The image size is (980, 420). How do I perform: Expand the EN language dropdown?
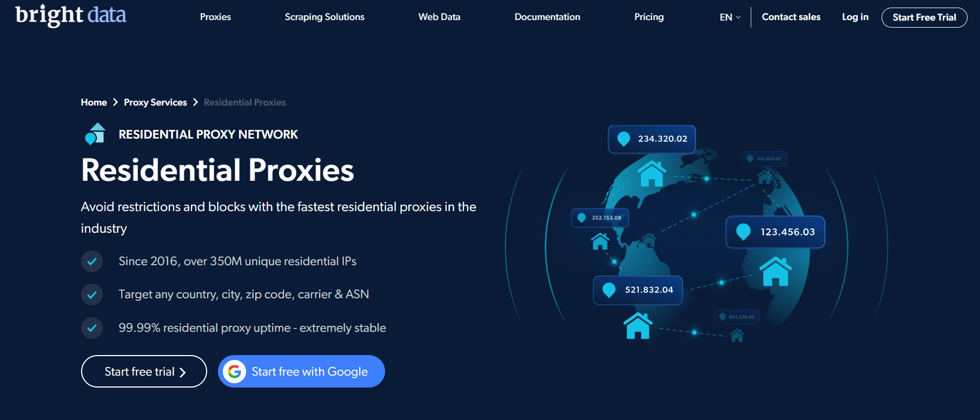tap(730, 17)
